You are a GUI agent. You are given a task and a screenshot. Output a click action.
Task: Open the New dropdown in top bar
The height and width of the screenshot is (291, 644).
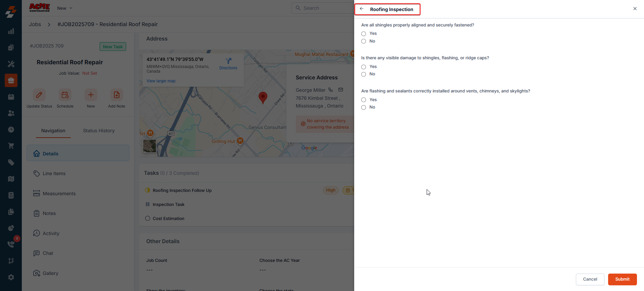click(x=65, y=8)
